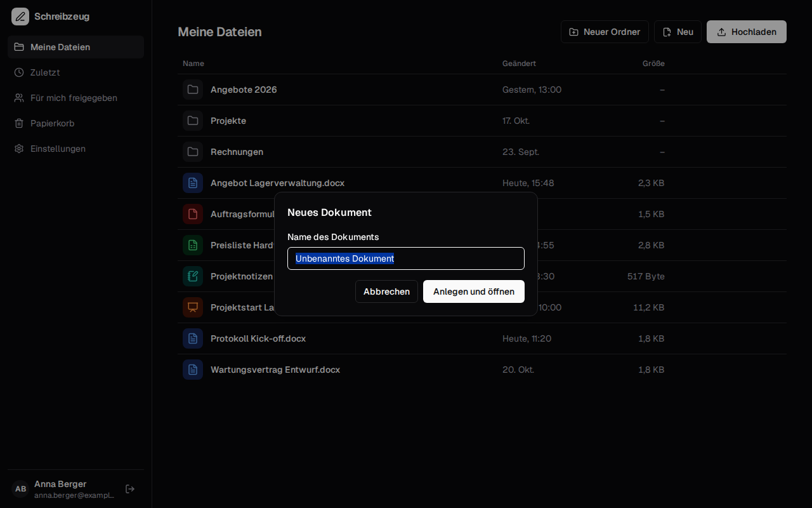This screenshot has height=508, width=812.
Task: Click the green Preisliste spreadsheet icon
Action: point(193,245)
